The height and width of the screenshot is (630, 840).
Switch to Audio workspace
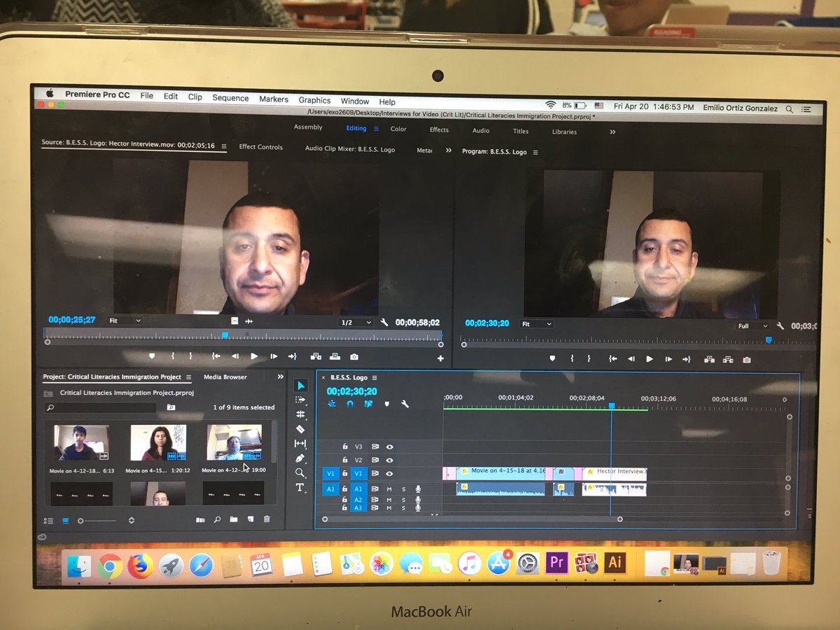[481, 130]
